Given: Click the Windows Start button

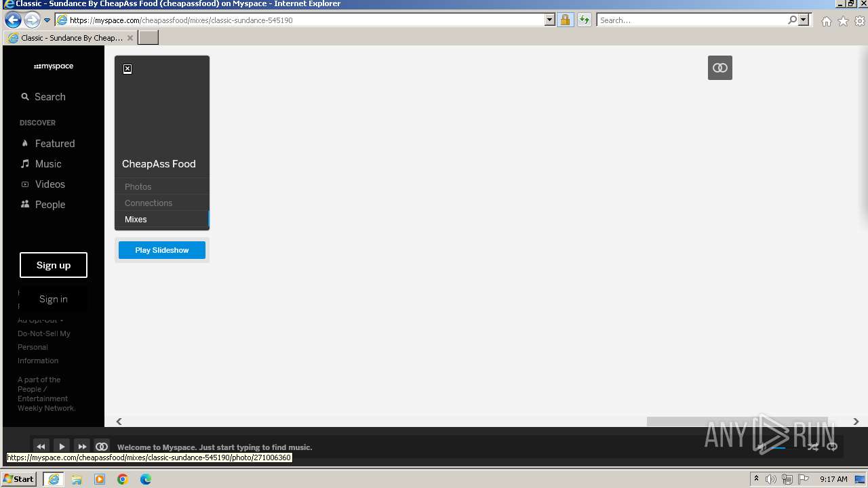Looking at the screenshot, I should point(19,479).
